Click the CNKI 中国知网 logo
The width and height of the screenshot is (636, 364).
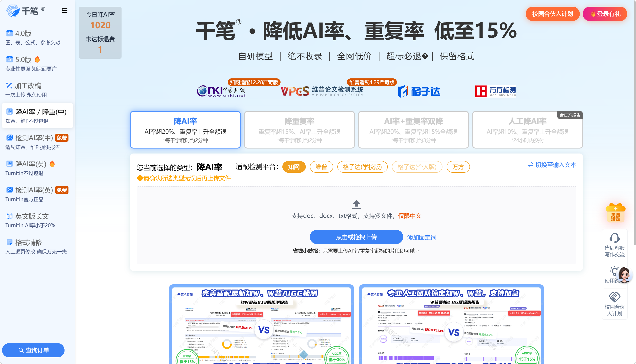221,91
